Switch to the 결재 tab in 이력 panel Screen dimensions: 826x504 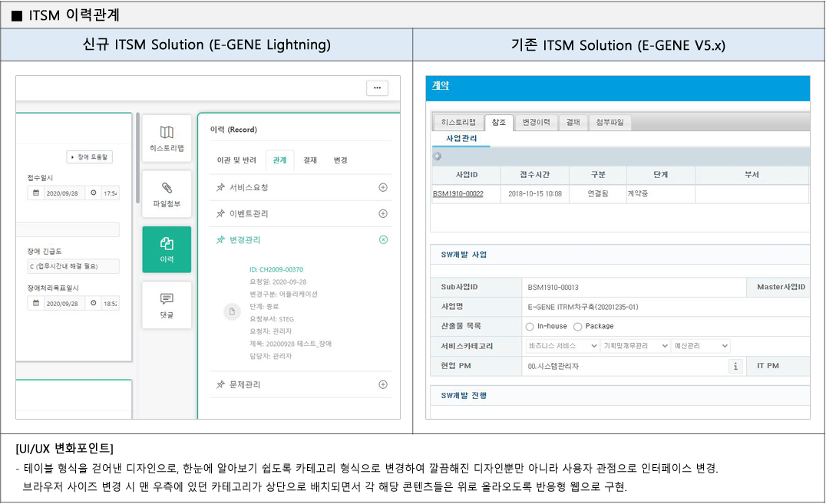click(x=310, y=160)
